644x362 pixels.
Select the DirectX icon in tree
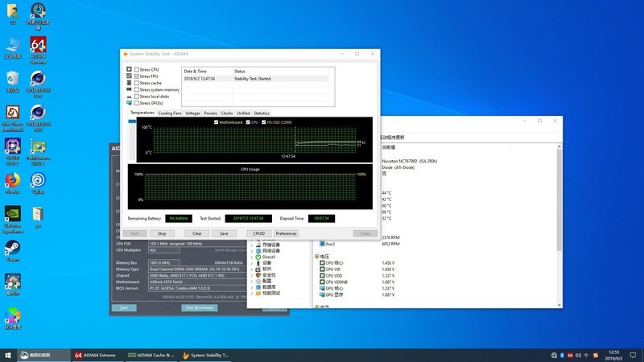[258, 257]
